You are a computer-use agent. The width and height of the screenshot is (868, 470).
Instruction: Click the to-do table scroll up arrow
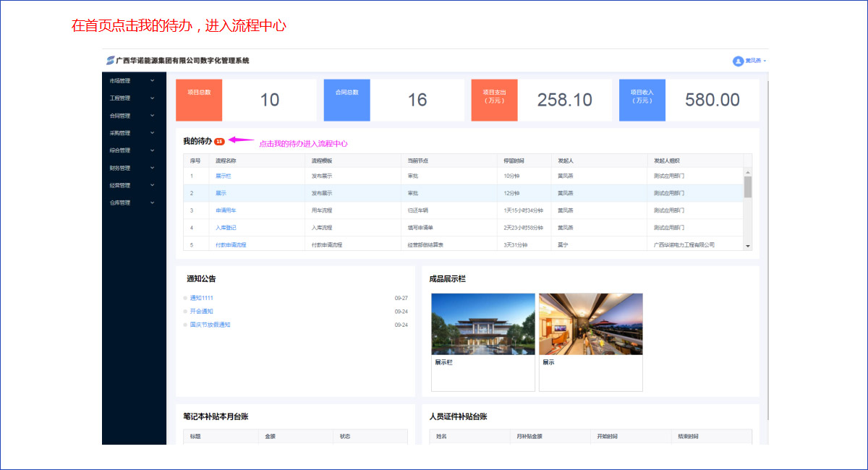click(748, 172)
